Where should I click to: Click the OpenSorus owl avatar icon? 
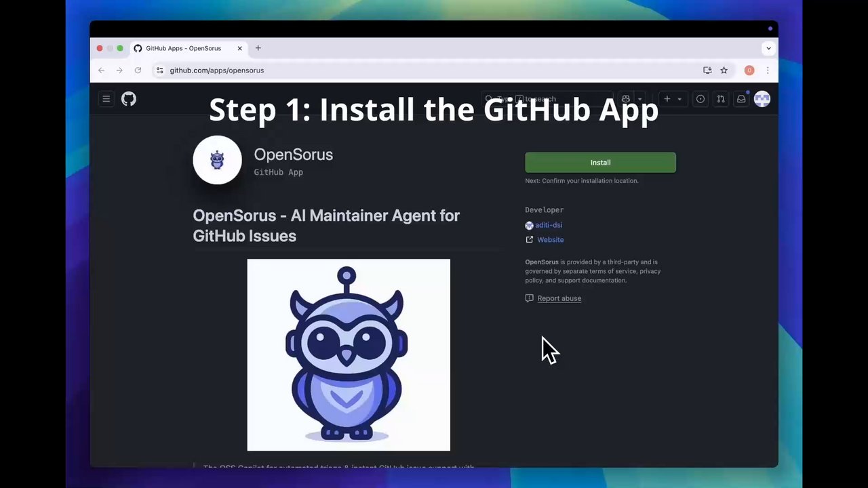[x=217, y=160]
